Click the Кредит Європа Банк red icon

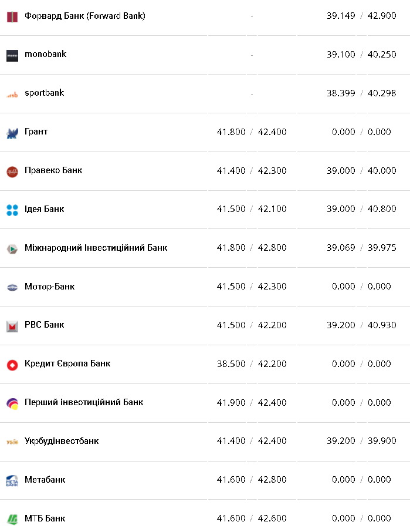pos(12,365)
